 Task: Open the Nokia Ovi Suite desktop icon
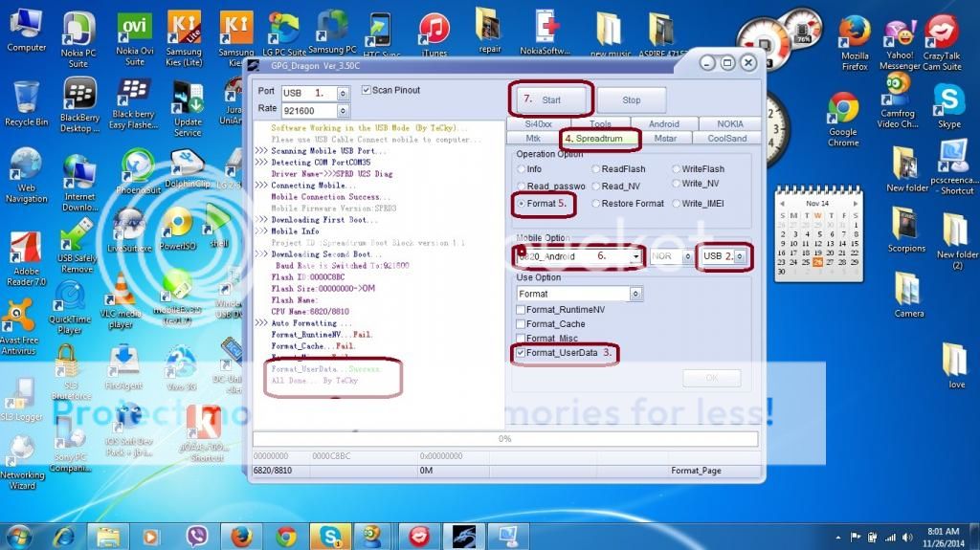click(134, 28)
